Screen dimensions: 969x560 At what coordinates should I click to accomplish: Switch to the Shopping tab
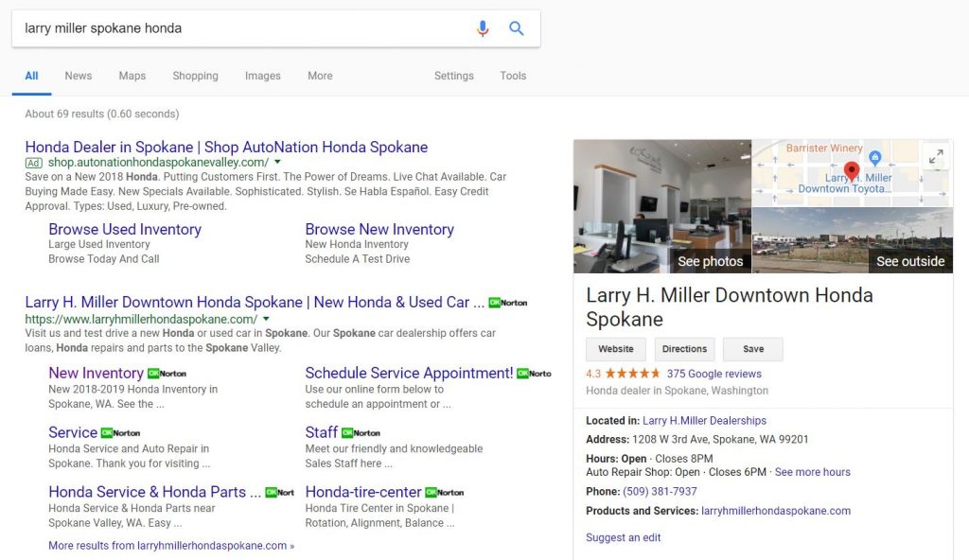point(195,76)
